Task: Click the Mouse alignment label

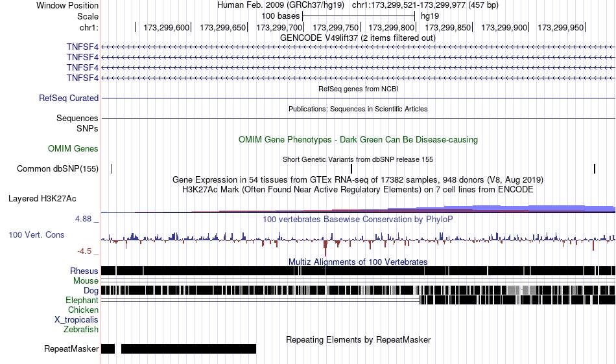Action: click(x=86, y=281)
